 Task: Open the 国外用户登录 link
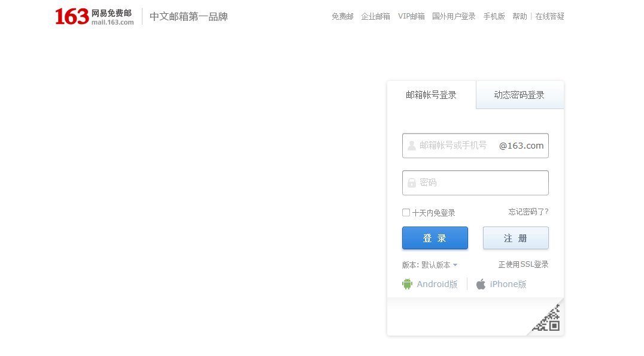point(453,16)
